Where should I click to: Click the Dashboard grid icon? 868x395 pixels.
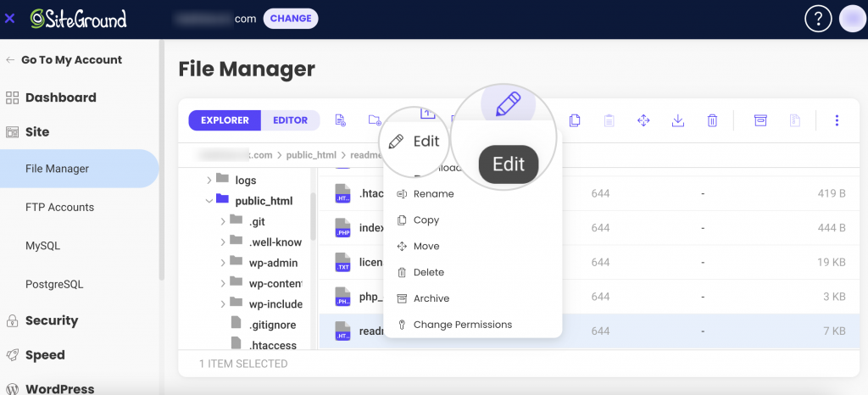(x=12, y=98)
